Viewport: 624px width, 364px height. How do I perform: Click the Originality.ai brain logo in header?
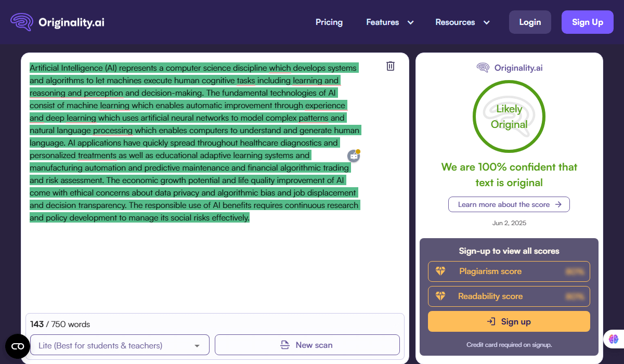22,22
